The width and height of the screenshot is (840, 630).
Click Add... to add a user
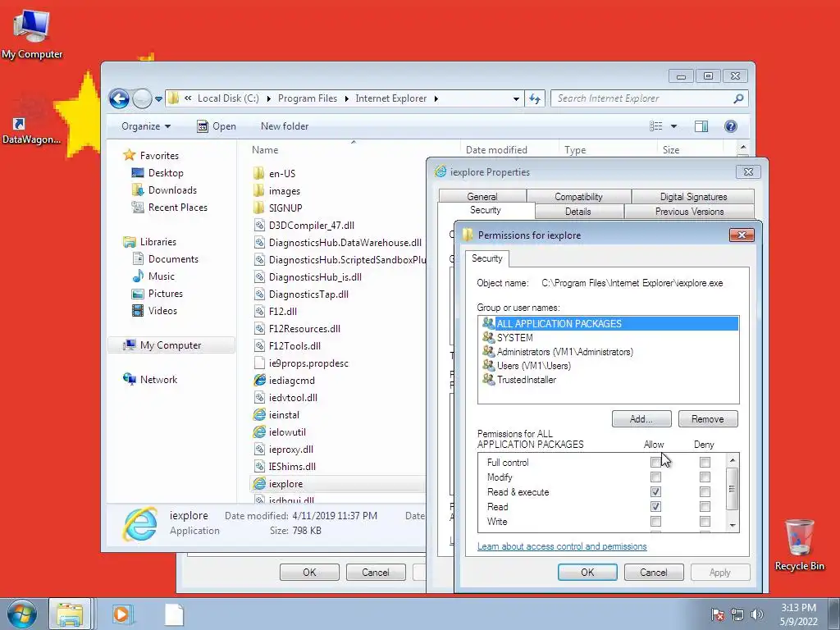point(641,419)
